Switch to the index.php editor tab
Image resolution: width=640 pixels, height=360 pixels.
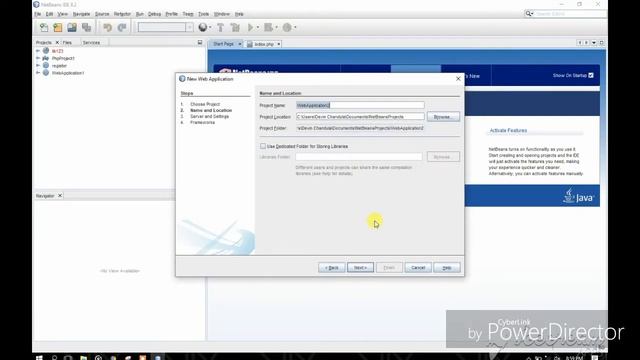point(264,44)
